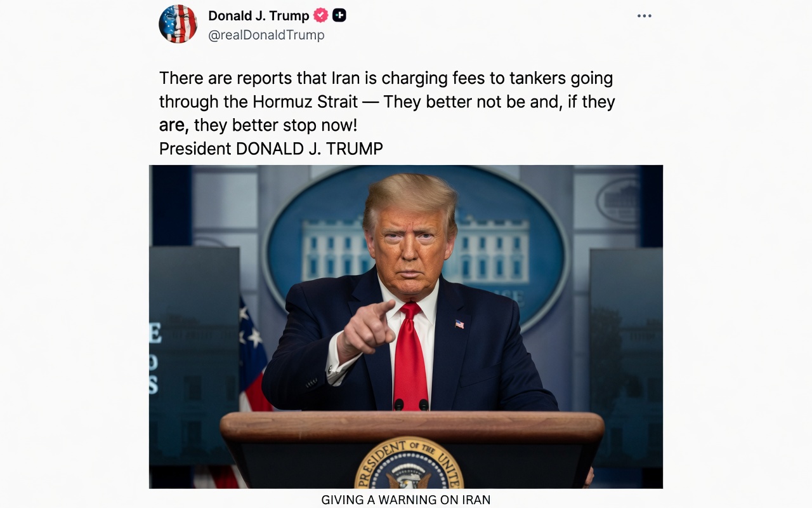Click the presidential seal on the podium
This screenshot has width=812, height=508.
409,463
